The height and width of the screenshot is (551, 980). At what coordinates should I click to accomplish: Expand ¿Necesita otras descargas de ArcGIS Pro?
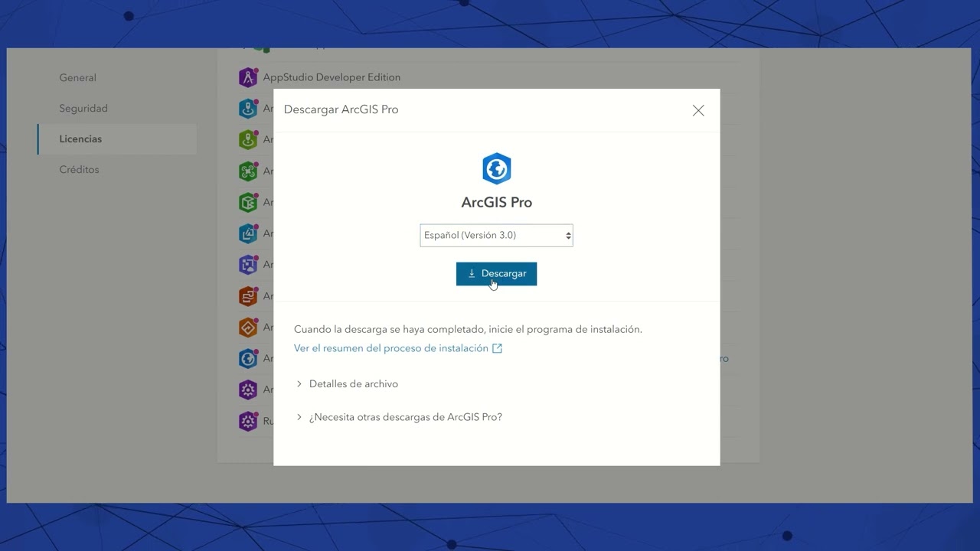coord(399,417)
